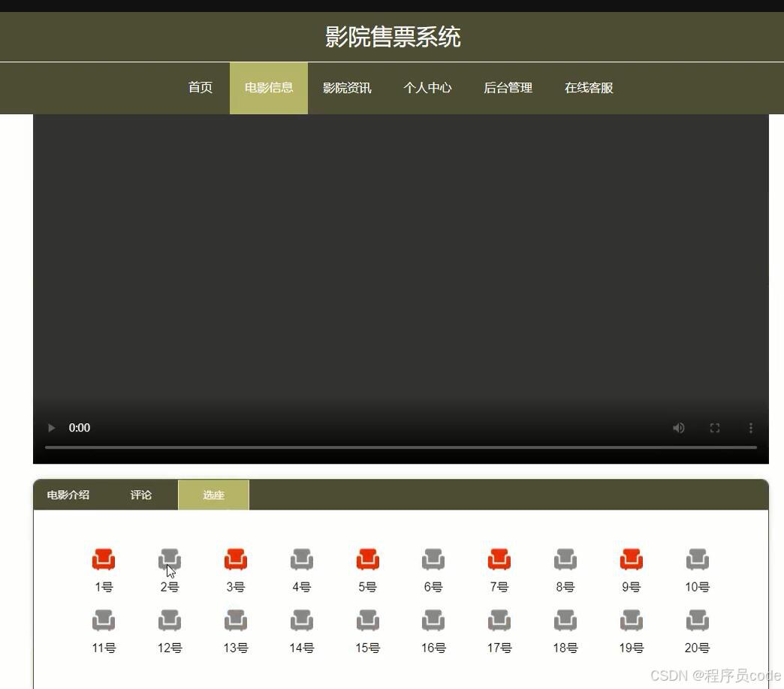Pick seat 10号 icon
This screenshot has height=689, width=784.
(697, 559)
